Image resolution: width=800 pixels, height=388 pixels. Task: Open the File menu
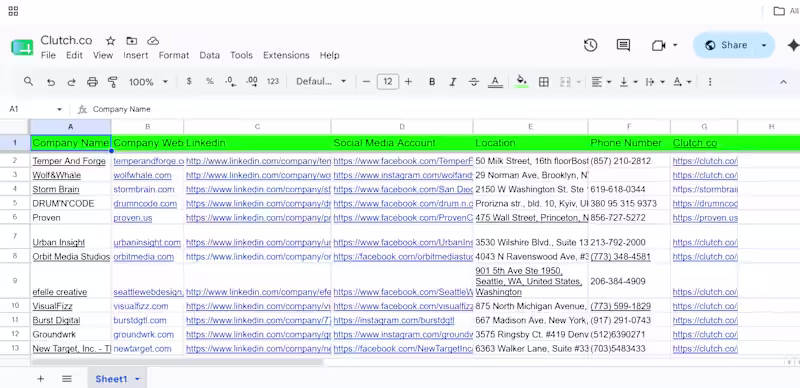point(48,55)
